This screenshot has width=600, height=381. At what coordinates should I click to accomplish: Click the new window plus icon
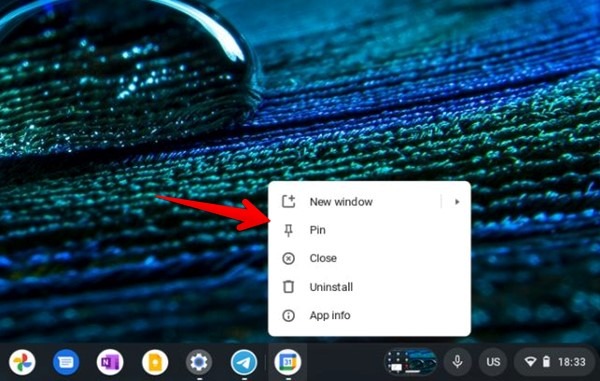[x=289, y=201]
